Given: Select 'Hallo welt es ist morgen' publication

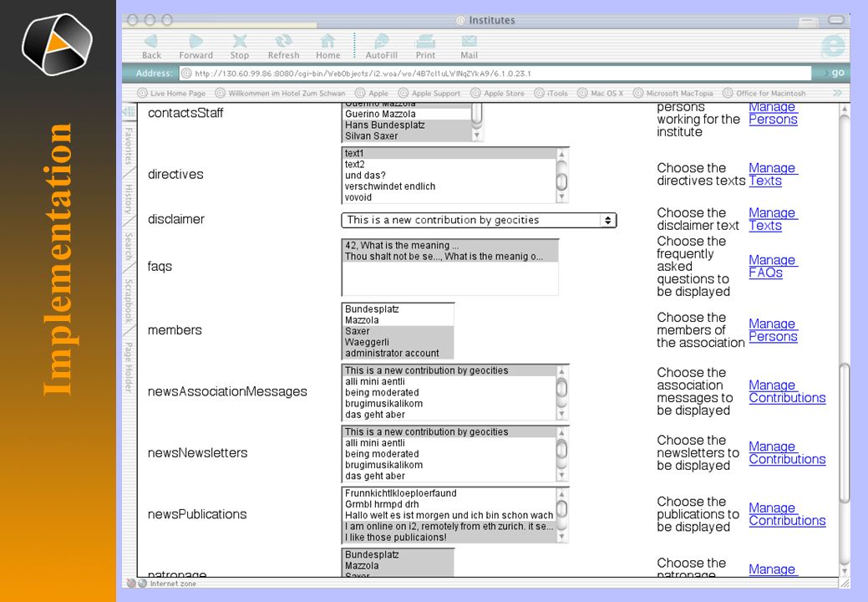Looking at the screenshot, I should click(449, 516).
